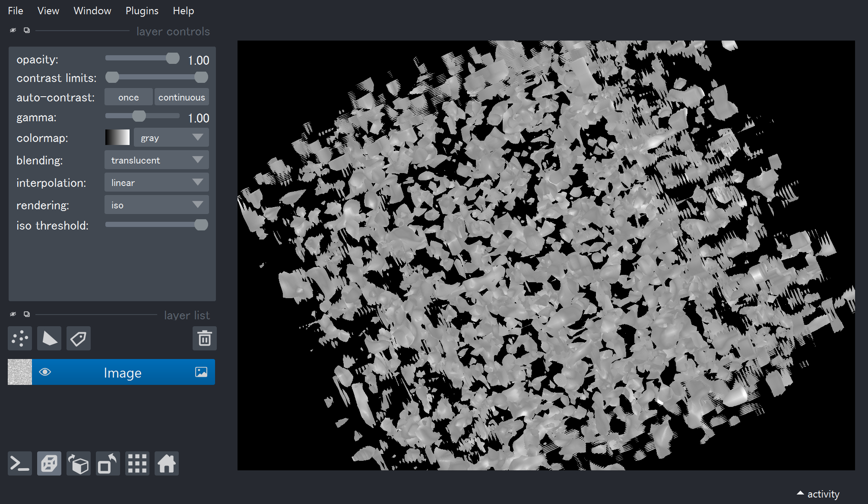The image size is (868, 504).
Task: Click the continuous auto-contrast button
Action: click(x=181, y=97)
